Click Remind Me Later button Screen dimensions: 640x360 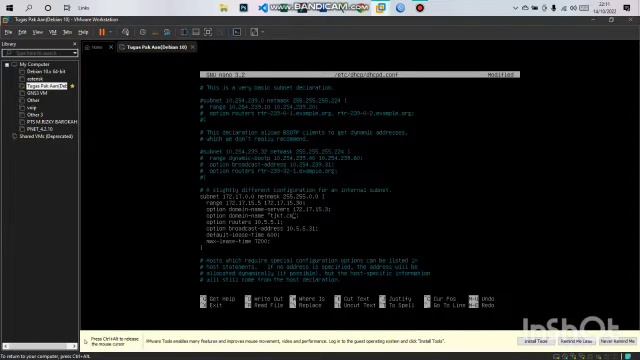pos(576,341)
